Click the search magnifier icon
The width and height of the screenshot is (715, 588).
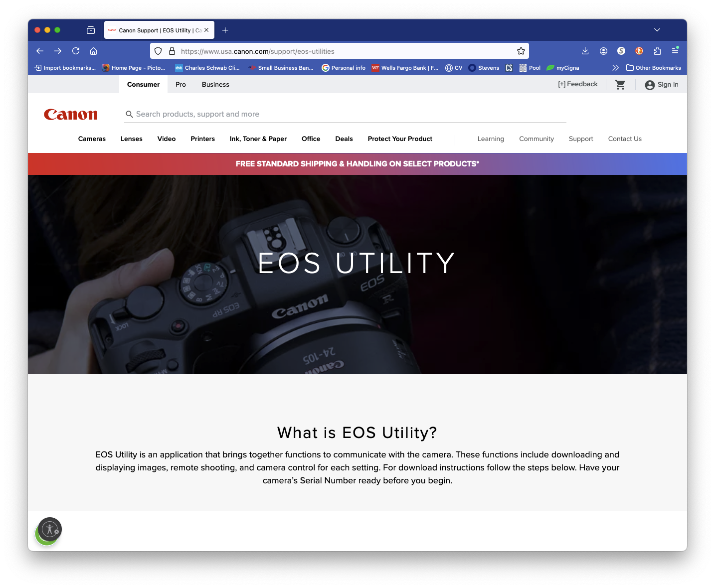click(129, 114)
